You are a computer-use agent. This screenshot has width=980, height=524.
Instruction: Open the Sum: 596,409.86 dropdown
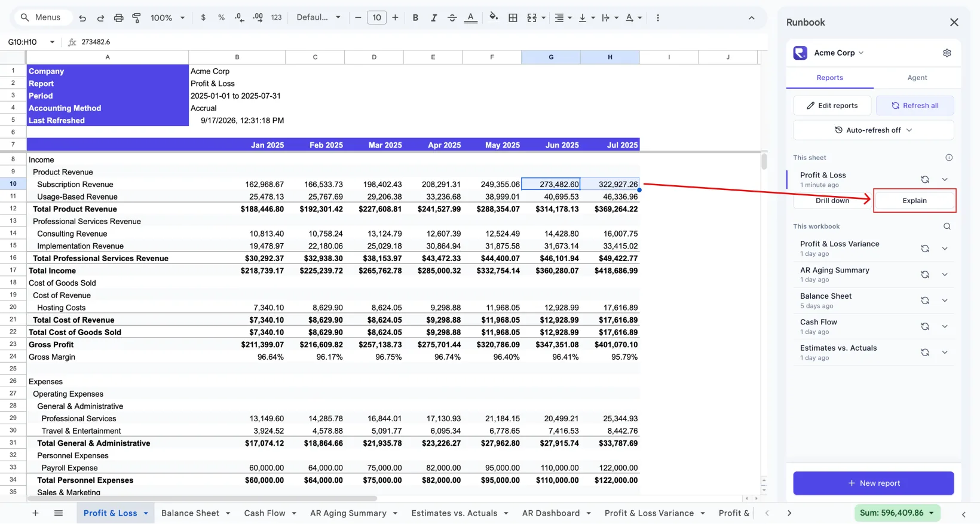[897, 513]
